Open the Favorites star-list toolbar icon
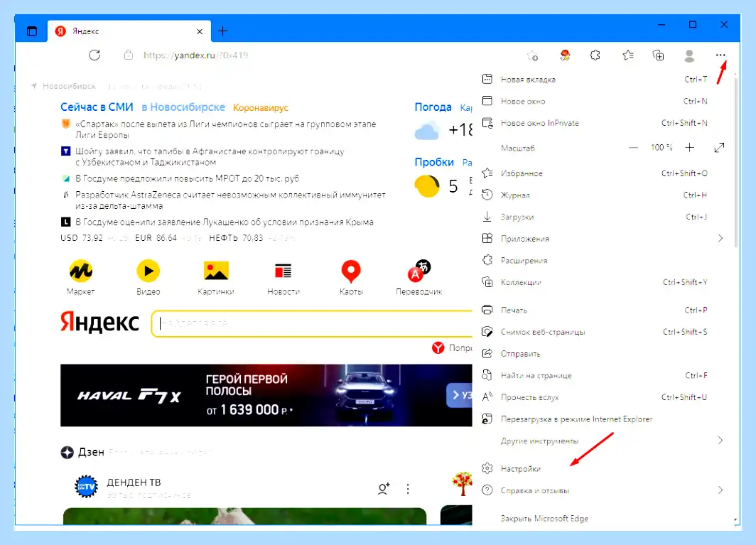756x545 pixels. click(627, 55)
